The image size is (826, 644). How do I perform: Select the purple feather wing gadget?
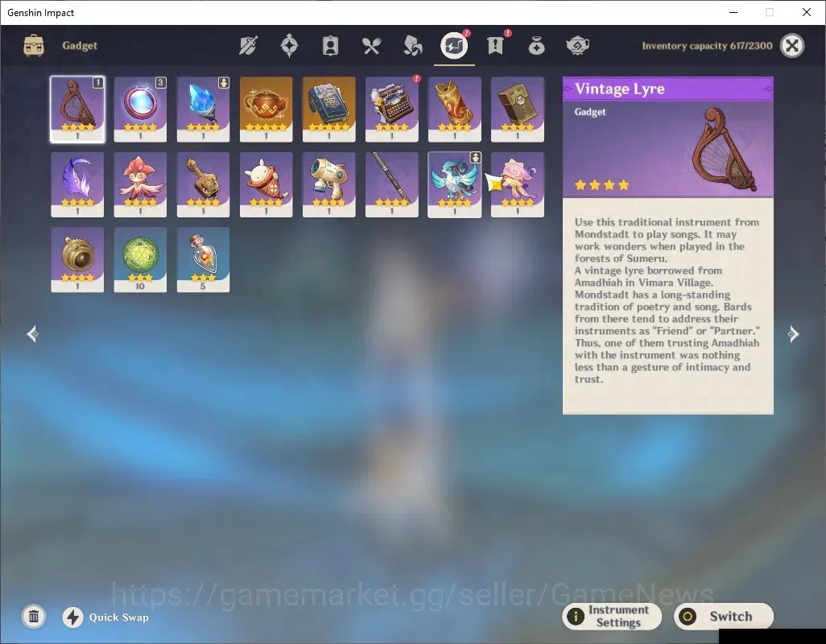77,184
